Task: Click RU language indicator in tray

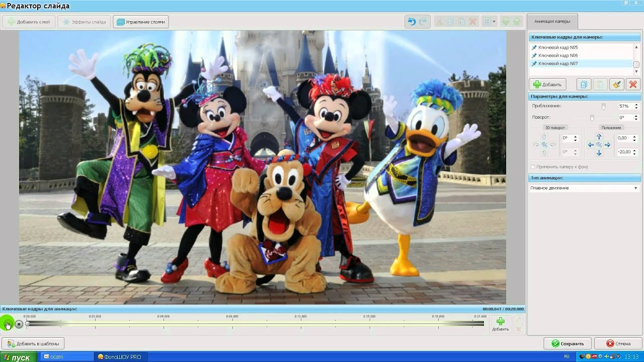Action: tap(567, 357)
